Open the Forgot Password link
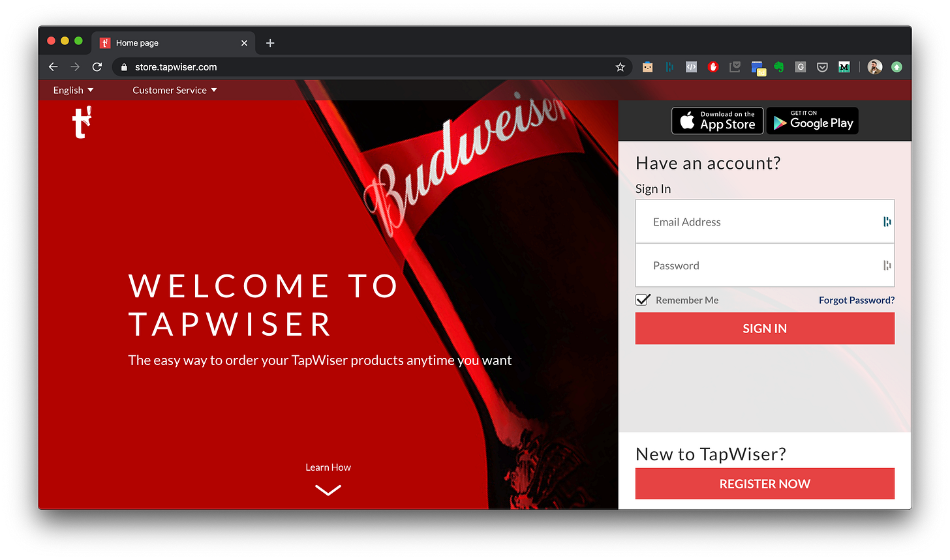Screen dimensions: 950x560 point(857,300)
